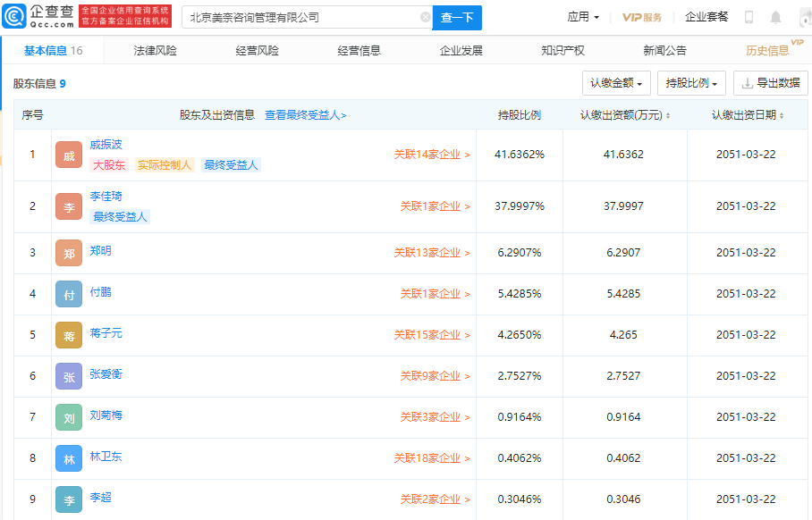
Task: Click 张爱衡's purple avatar icon
Action: point(69,376)
